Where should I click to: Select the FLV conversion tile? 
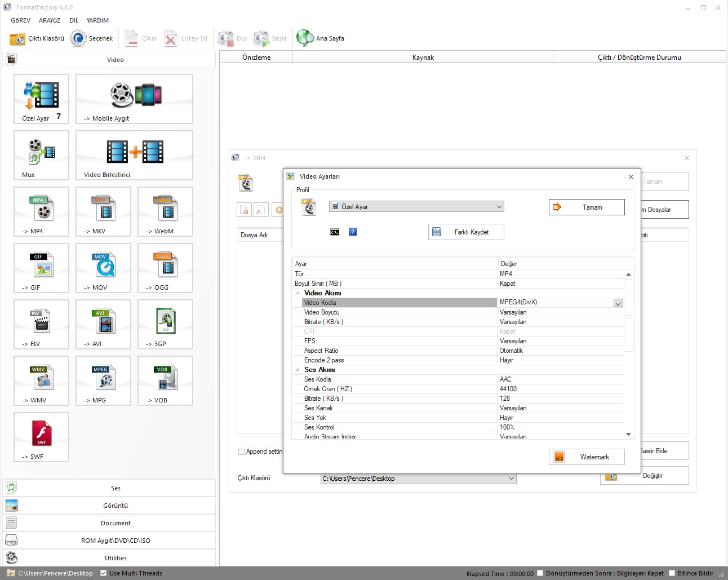(41, 324)
